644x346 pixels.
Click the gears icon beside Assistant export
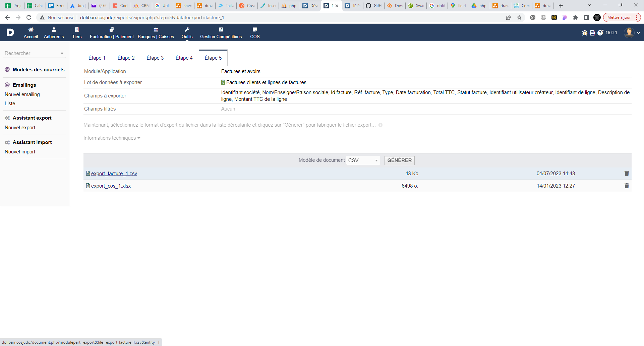(x=7, y=118)
